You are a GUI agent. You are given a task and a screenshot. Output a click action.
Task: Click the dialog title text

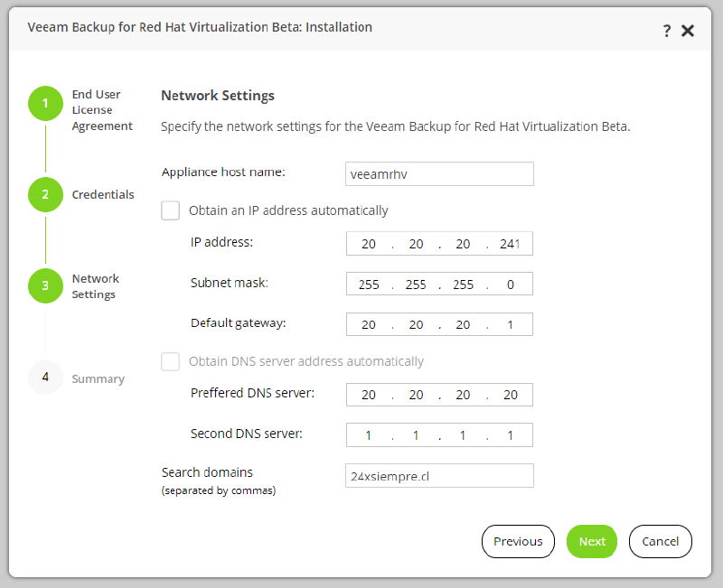point(200,28)
